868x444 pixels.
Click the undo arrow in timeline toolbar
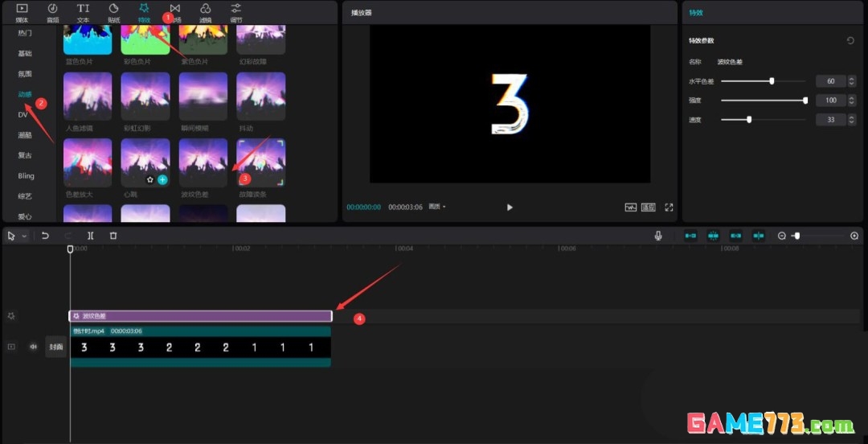point(46,236)
